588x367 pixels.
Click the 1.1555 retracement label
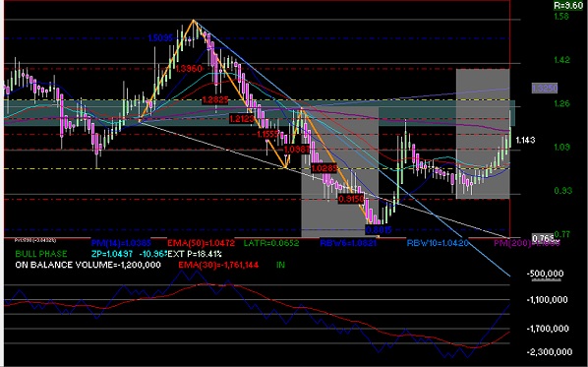point(268,134)
